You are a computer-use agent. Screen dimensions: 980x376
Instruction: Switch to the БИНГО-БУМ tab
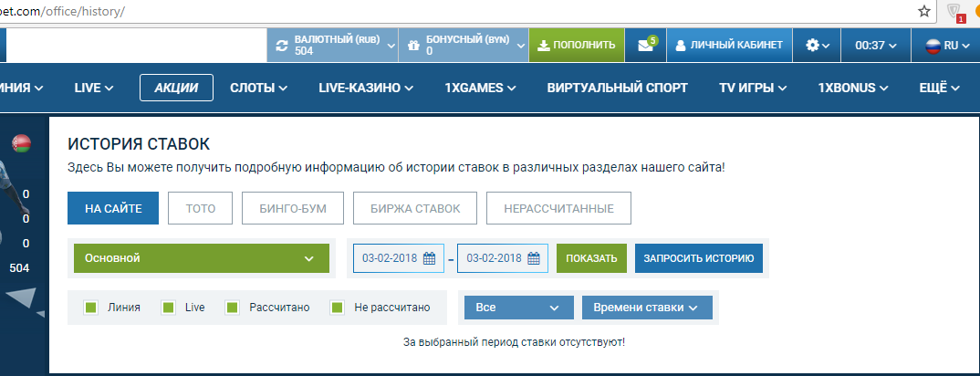coord(293,208)
